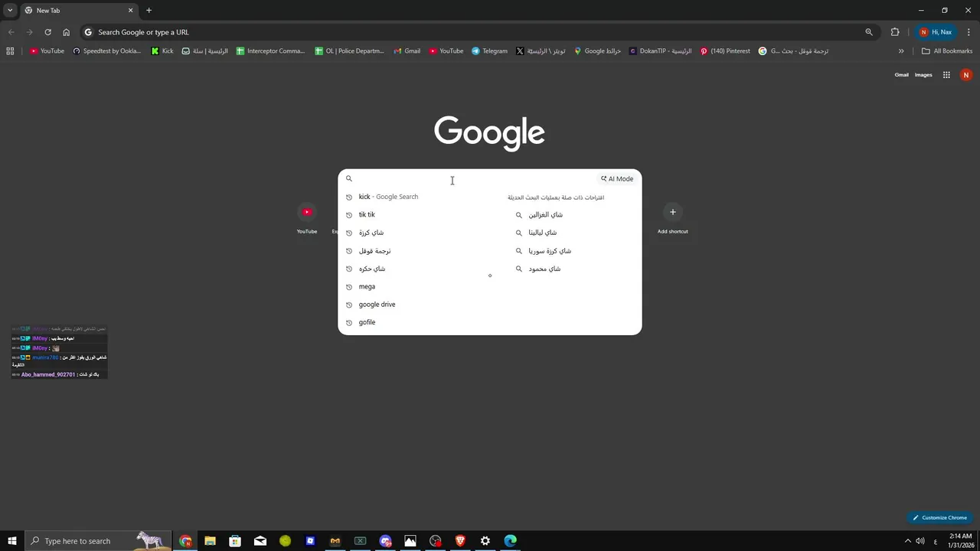Open the All Bookmarks folder
This screenshot has width=980, height=551.
(947, 51)
